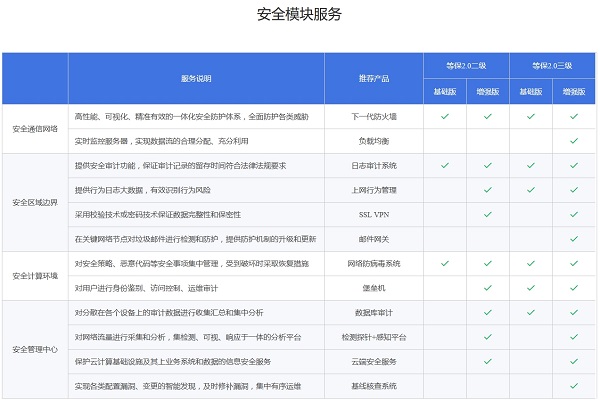
Task: Click the 服务说明 header cell
Action: click(x=196, y=78)
